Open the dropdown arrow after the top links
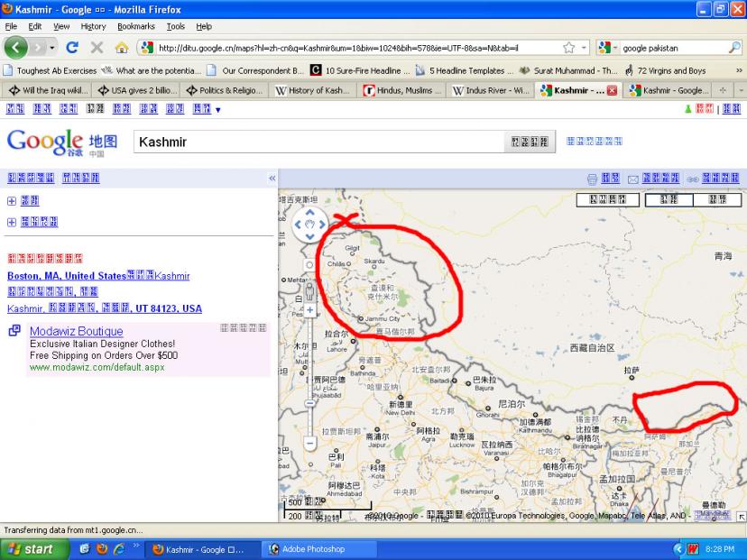This screenshot has height=560, width=747. pos(218,110)
